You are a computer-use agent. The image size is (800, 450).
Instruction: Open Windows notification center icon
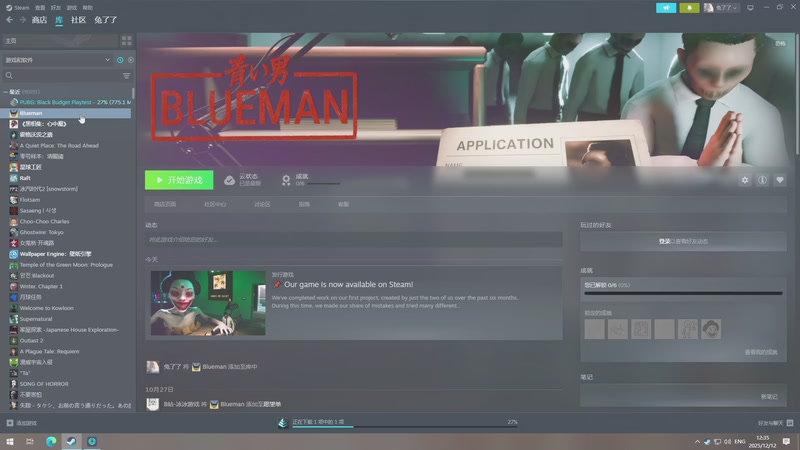[x=786, y=441]
